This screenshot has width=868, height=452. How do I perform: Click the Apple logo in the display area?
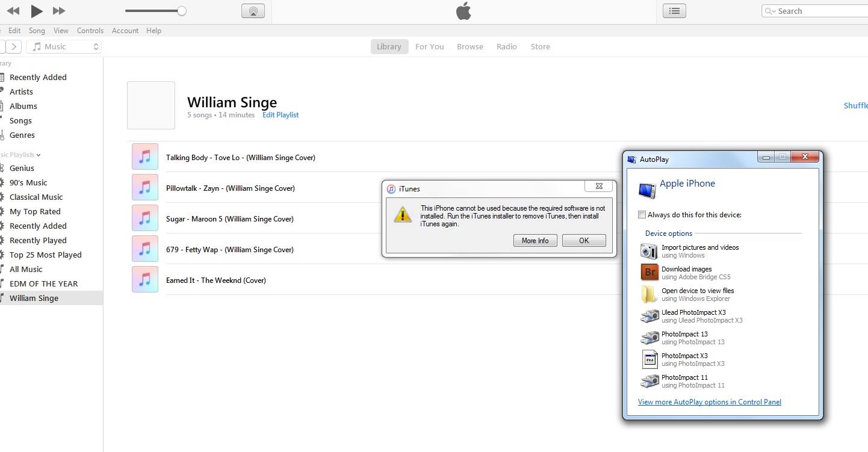[x=463, y=11]
